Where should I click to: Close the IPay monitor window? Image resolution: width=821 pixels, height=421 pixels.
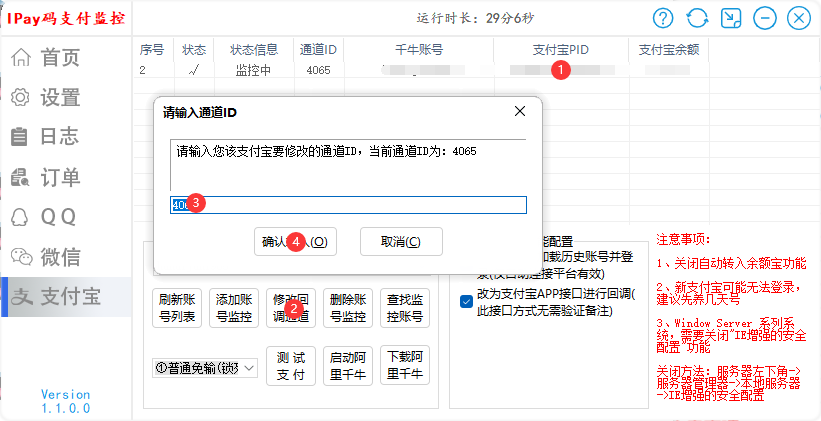point(799,19)
